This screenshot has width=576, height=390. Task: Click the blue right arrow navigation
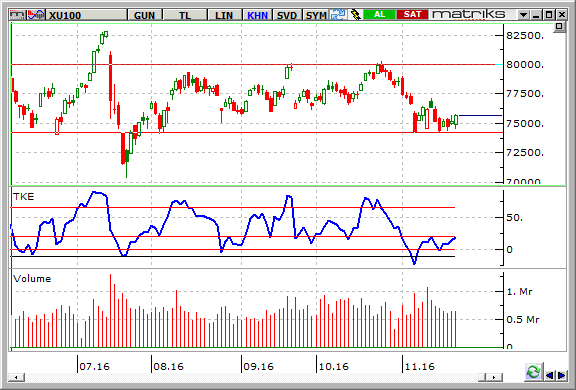pyautogui.click(x=562, y=375)
